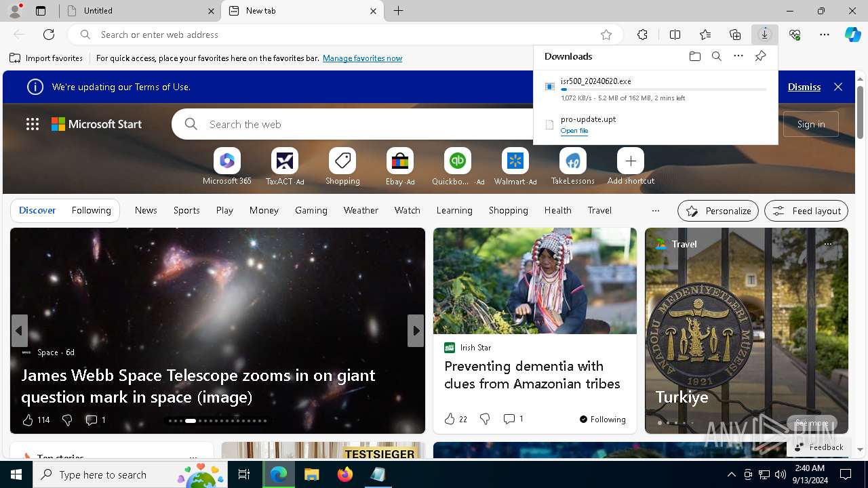Open the Quickbooks shortcut

coord(458,167)
